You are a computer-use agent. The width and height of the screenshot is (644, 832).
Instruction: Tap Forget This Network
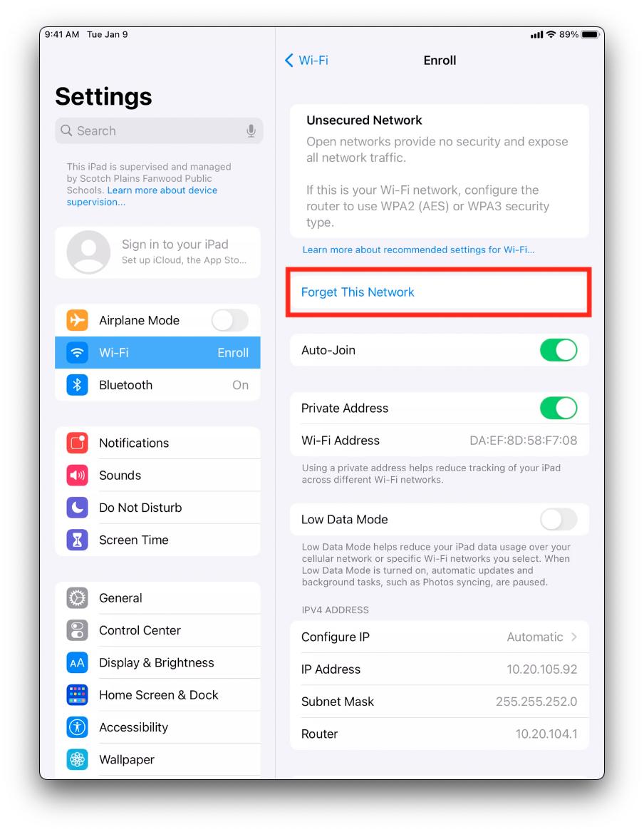point(439,292)
